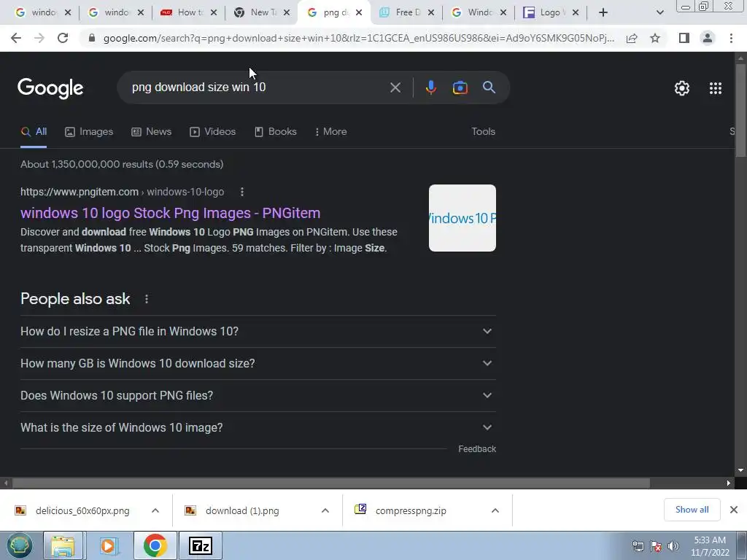Launch Windows Media Player from taskbar
Image resolution: width=747 pixels, height=560 pixels.
(109, 545)
